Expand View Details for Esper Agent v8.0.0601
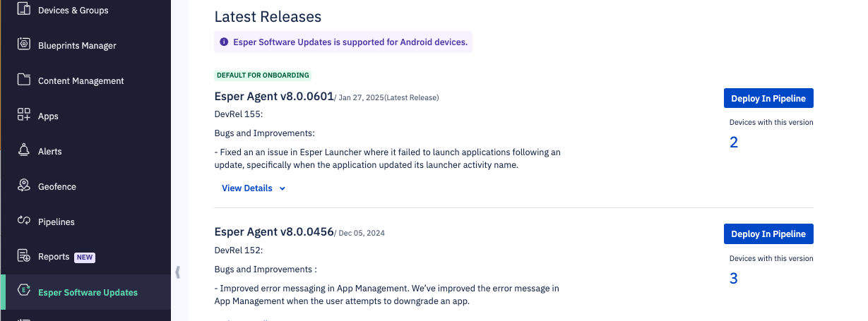The image size is (868, 321). [254, 188]
